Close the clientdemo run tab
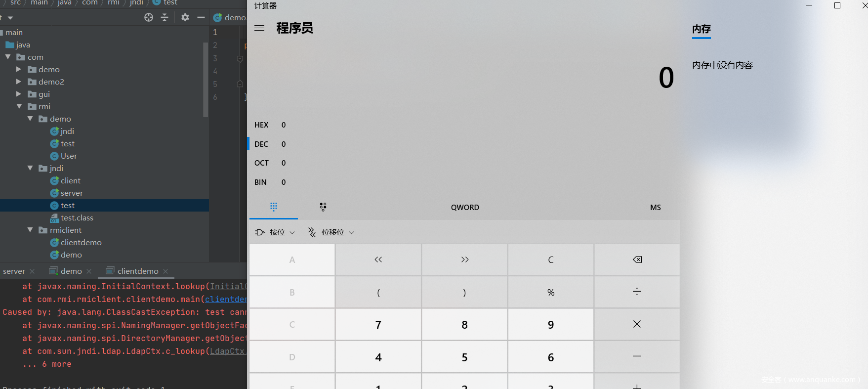868x389 pixels. [165, 271]
